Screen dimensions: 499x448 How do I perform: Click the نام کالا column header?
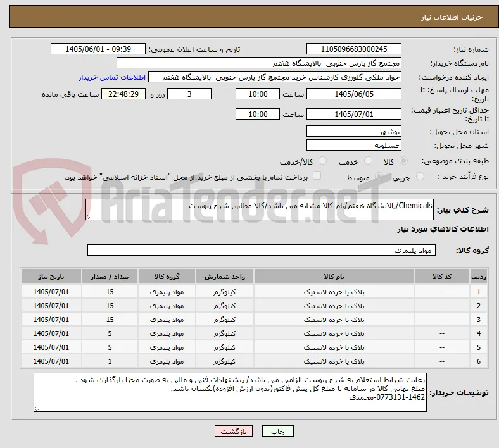(x=334, y=277)
